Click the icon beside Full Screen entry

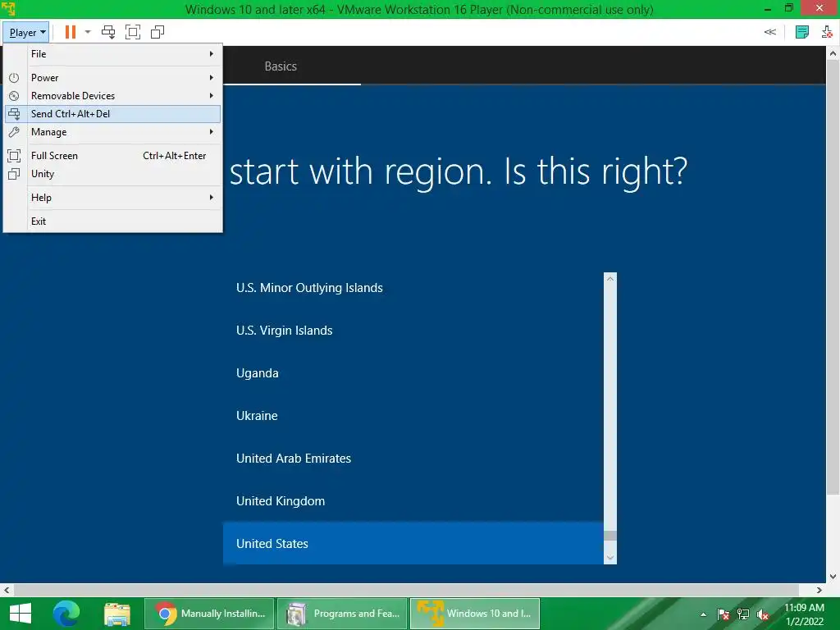(x=15, y=156)
